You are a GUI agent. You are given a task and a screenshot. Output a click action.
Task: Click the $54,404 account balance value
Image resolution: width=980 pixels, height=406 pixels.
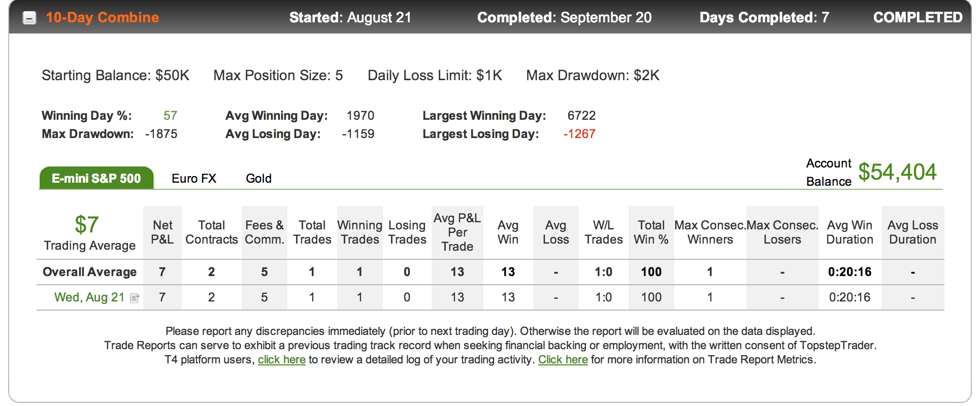(897, 172)
